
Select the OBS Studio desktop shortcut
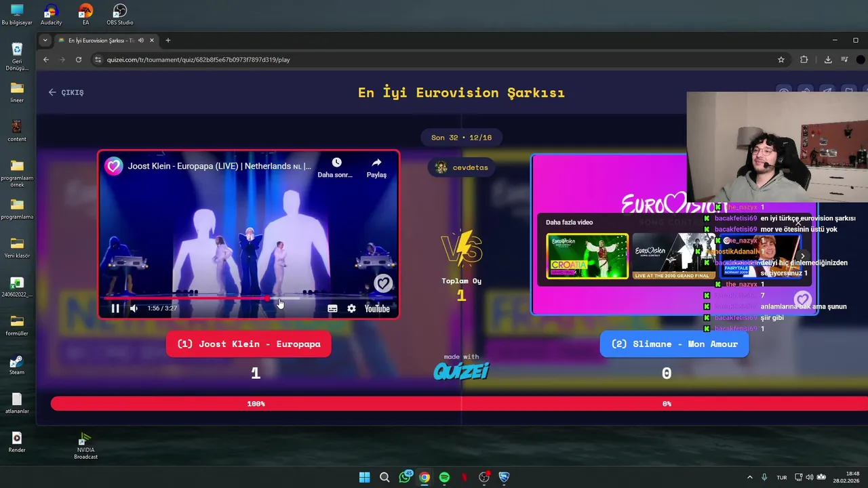[119, 15]
